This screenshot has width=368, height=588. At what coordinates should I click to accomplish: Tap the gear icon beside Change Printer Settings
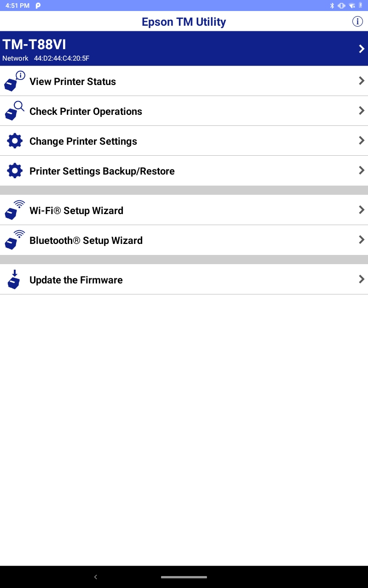15,141
